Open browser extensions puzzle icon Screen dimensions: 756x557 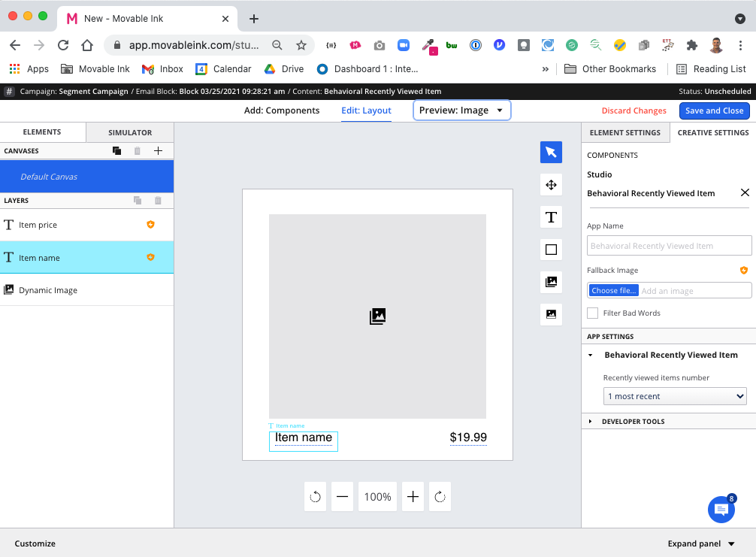coord(692,45)
